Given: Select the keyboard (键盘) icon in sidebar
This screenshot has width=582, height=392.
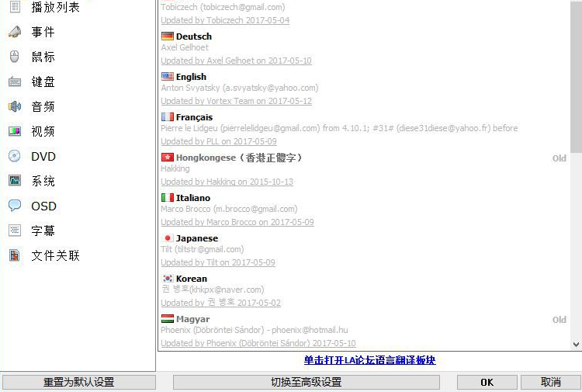Looking at the screenshot, I should [x=15, y=82].
